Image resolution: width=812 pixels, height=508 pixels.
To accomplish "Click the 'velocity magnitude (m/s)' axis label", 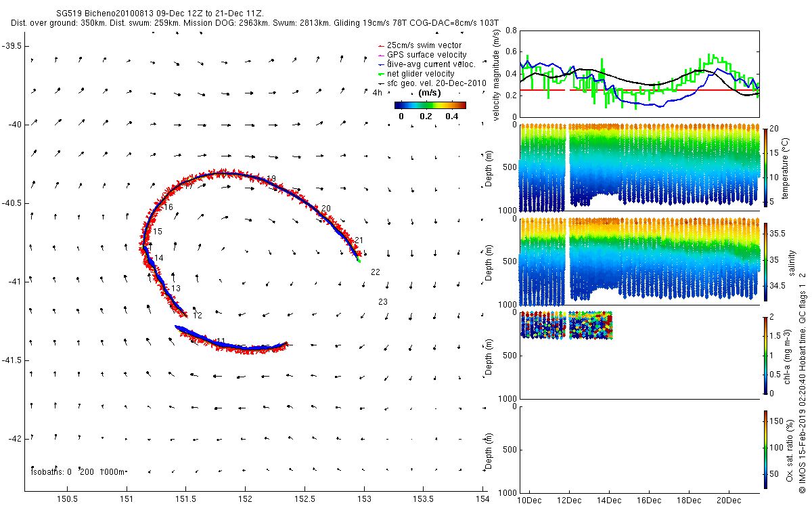I will (497, 75).
